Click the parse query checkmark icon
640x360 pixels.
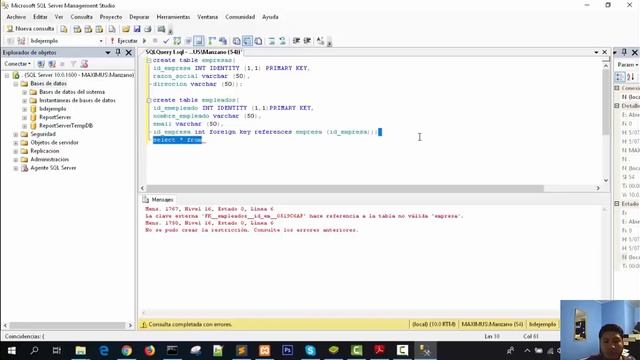166,41
